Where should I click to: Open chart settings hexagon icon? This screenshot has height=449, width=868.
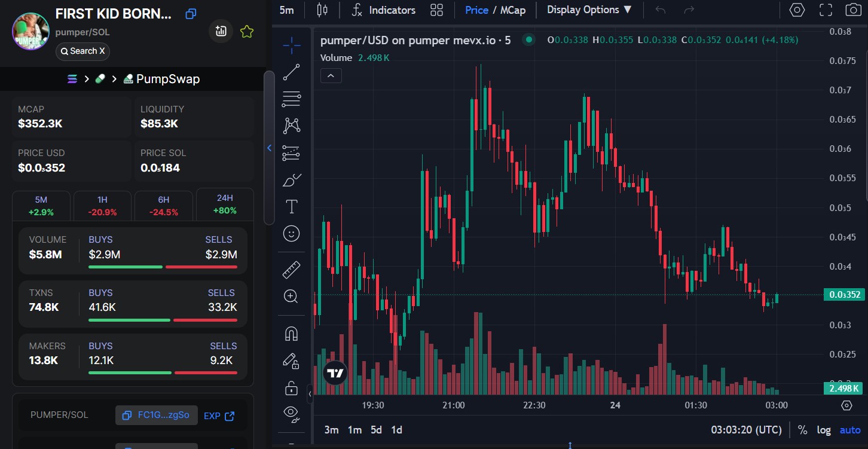pyautogui.click(x=797, y=10)
